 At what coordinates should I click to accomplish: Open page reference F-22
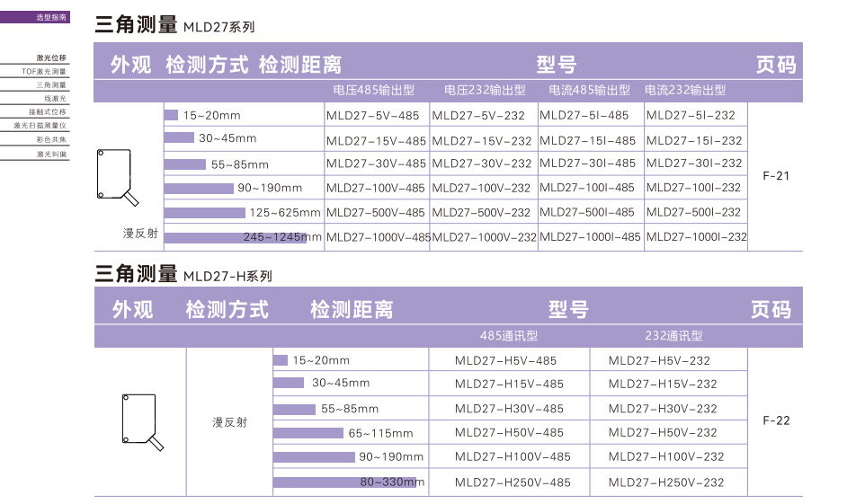pos(775,420)
